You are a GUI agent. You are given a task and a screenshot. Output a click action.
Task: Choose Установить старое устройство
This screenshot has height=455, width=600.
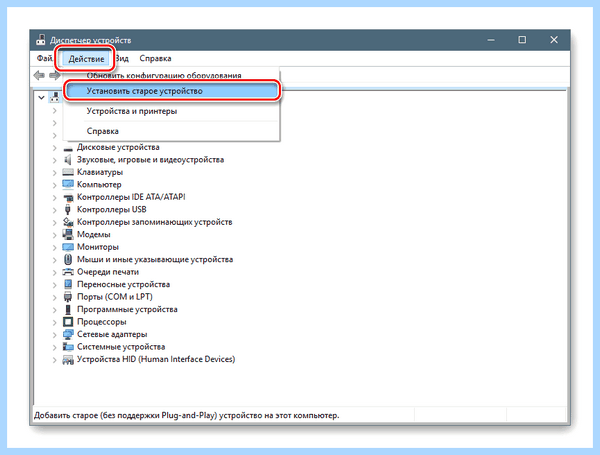pyautogui.click(x=171, y=91)
